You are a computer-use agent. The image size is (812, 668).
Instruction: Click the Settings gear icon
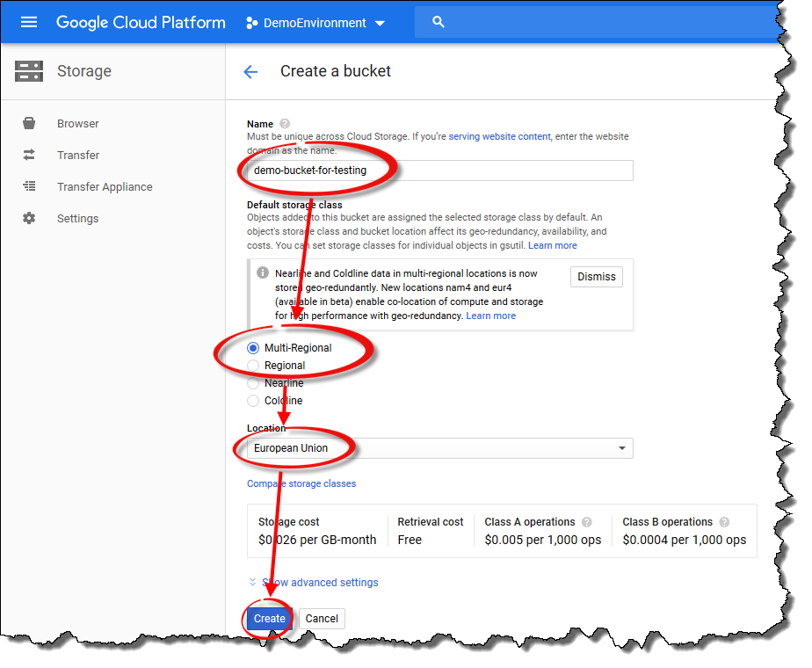click(x=29, y=219)
